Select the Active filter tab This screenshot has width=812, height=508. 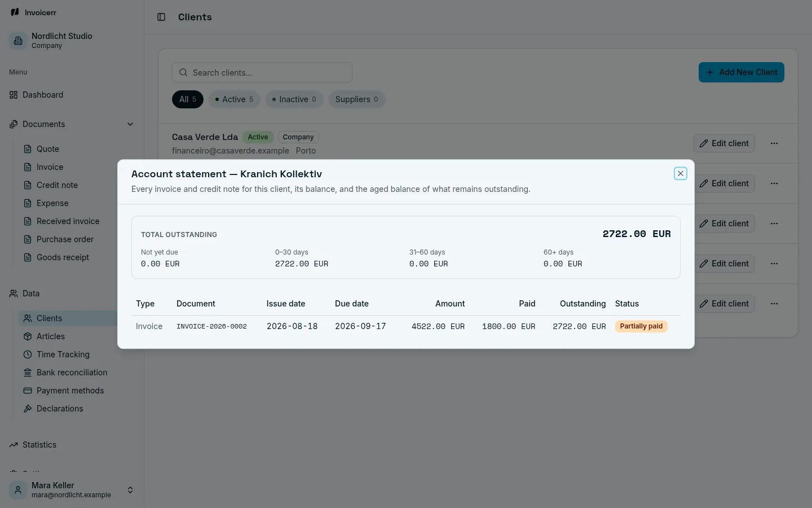click(x=234, y=99)
